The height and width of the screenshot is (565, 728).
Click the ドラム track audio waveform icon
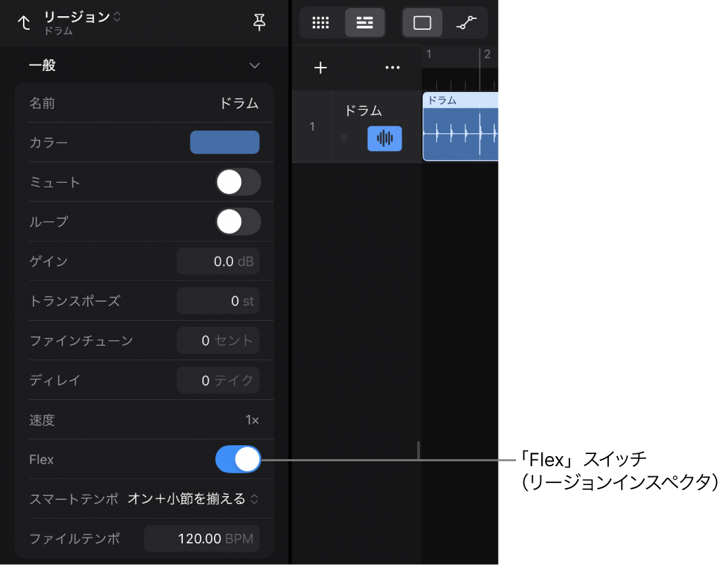pyautogui.click(x=385, y=138)
